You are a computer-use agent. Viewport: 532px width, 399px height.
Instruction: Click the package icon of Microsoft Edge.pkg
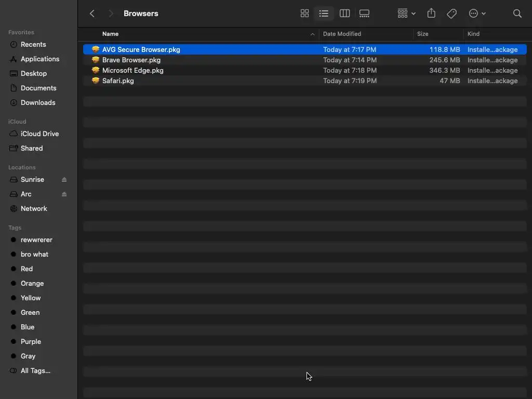[96, 70]
